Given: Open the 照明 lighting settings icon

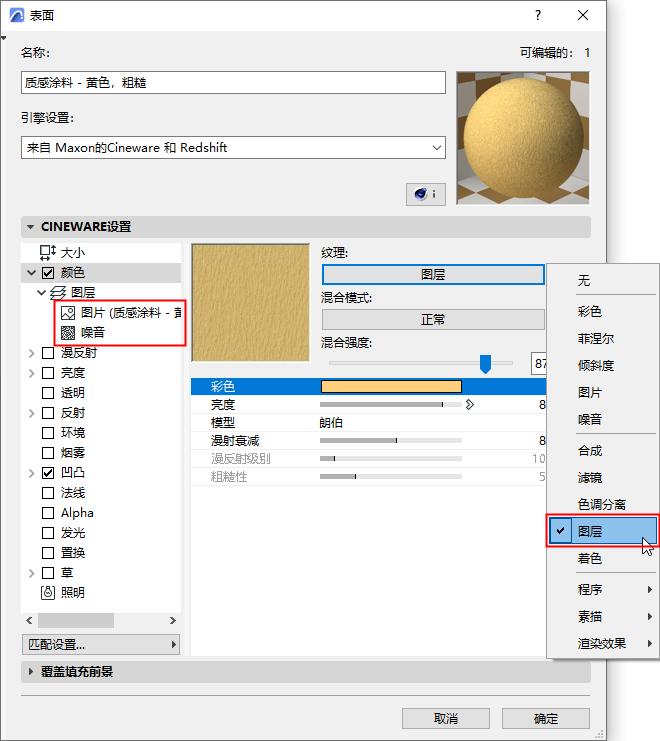Looking at the screenshot, I should [48, 593].
